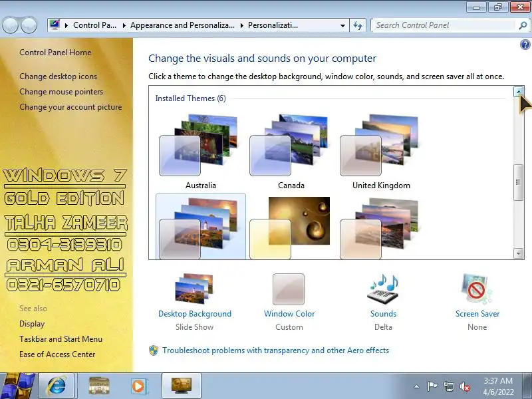Image resolution: width=532 pixels, height=399 pixels.
Task: Launch Internet Explorer from taskbar
Action: [x=57, y=386]
